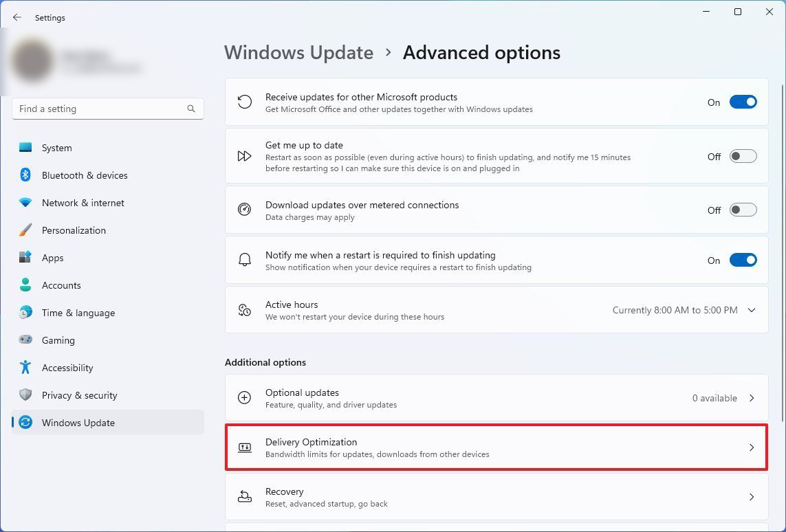Enable the Get me up to date toggle
The width and height of the screenshot is (786, 532).
743,156
